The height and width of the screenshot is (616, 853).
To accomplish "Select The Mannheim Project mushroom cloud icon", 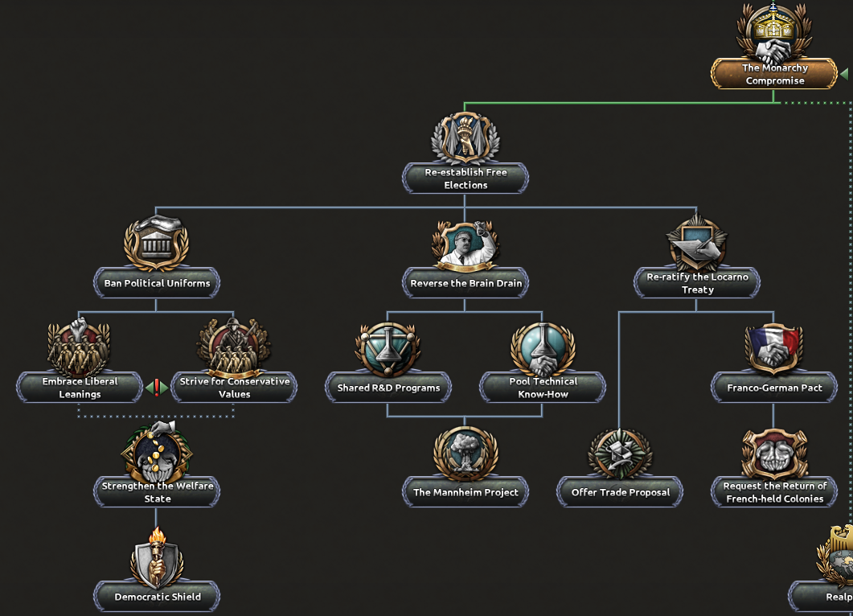I will click(x=465, y=454).
